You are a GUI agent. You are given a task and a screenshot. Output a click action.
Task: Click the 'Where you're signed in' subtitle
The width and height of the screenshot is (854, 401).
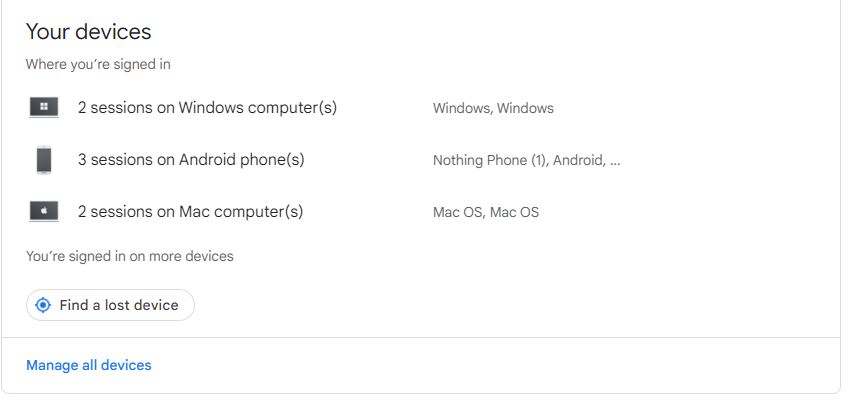98,64
